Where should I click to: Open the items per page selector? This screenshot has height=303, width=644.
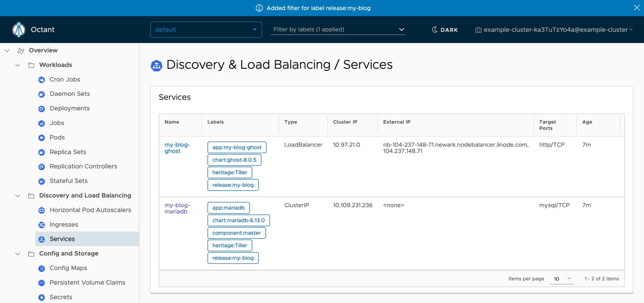562,278
